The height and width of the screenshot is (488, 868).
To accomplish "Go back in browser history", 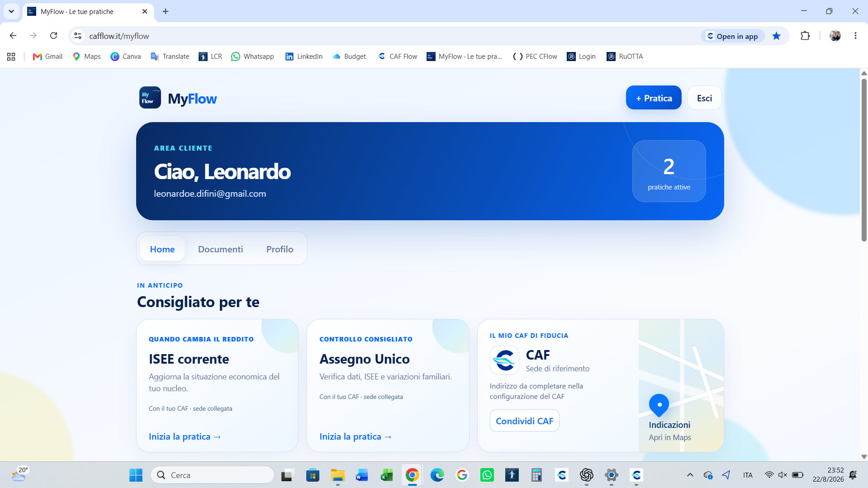I will [13, 36].
